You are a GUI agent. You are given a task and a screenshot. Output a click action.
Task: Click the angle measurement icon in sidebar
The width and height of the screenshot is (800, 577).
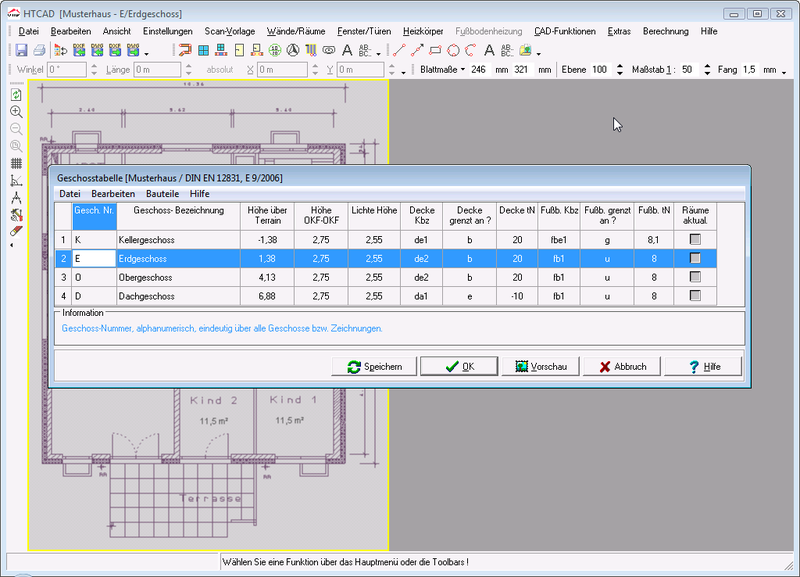point(16,181)
